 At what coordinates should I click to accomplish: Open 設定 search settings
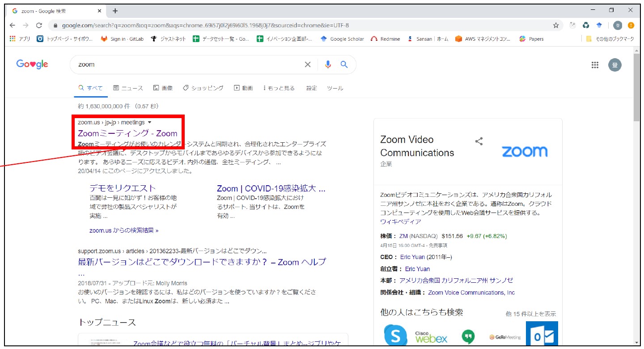312,88
